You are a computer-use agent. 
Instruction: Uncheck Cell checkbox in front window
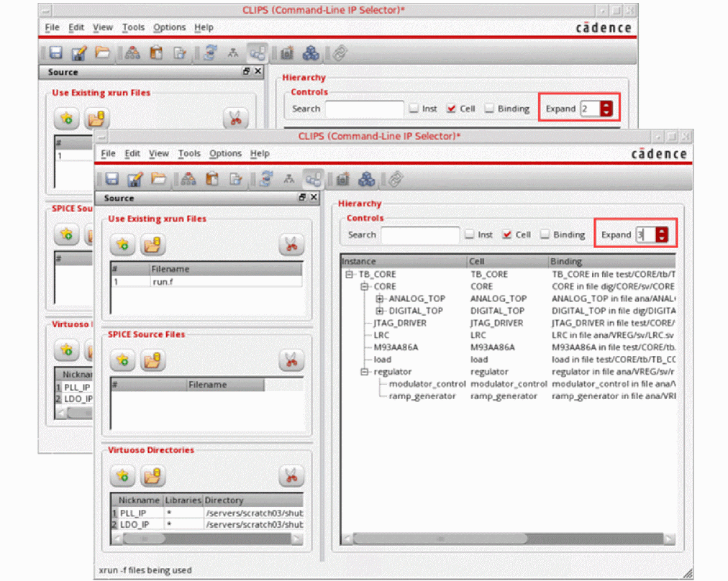pos(507,234)
